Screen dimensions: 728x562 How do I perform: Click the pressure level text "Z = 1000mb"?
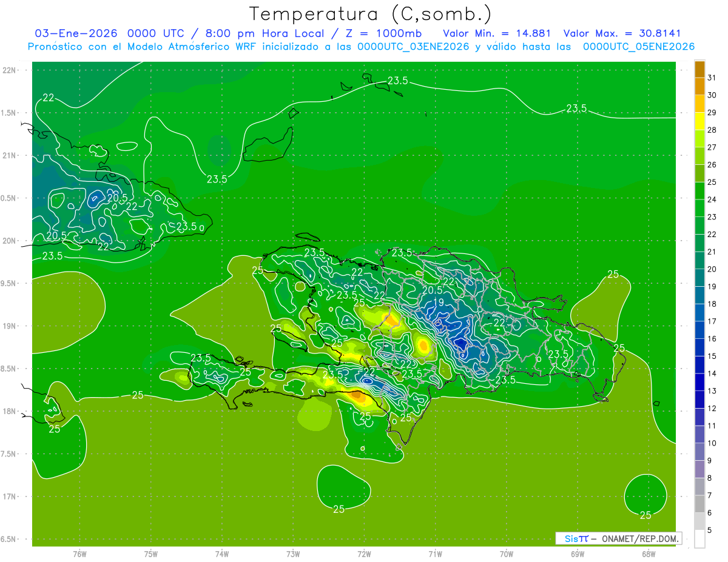click(x=383, y=33)
